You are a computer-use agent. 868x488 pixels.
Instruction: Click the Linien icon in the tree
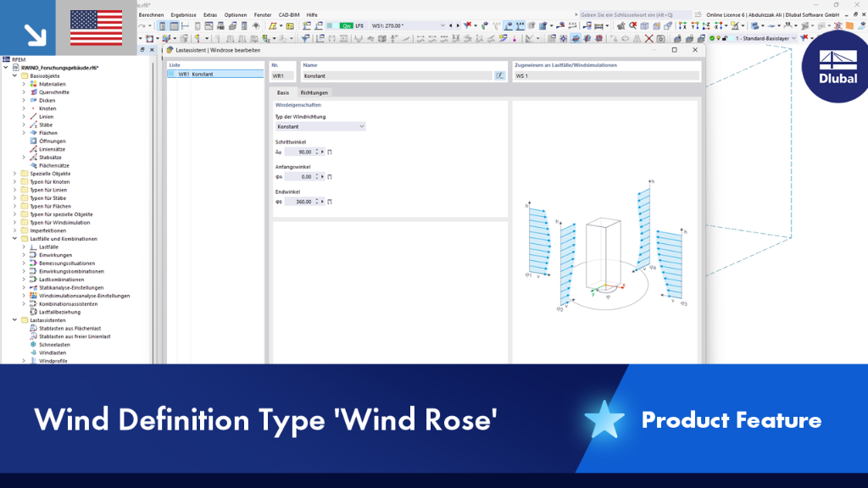33,117
